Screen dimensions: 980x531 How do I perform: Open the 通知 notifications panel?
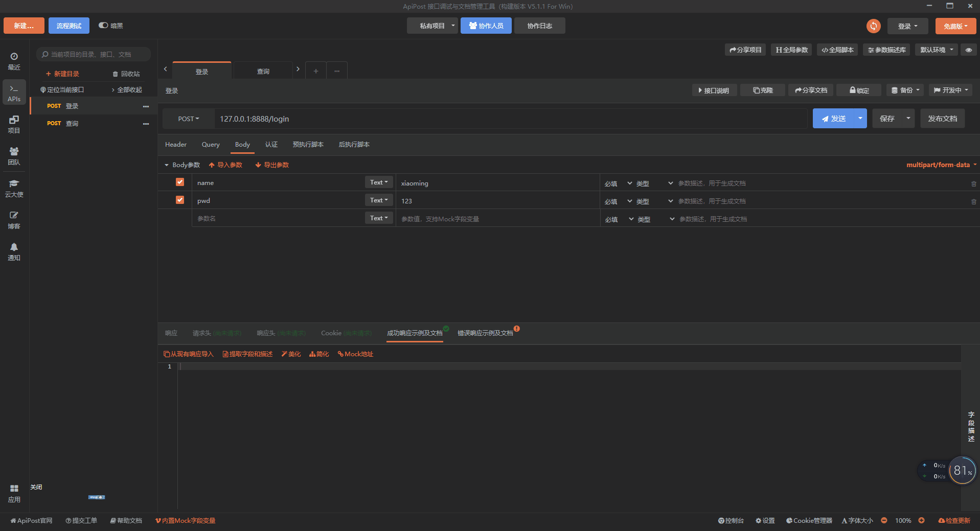(x=14, y=252)
